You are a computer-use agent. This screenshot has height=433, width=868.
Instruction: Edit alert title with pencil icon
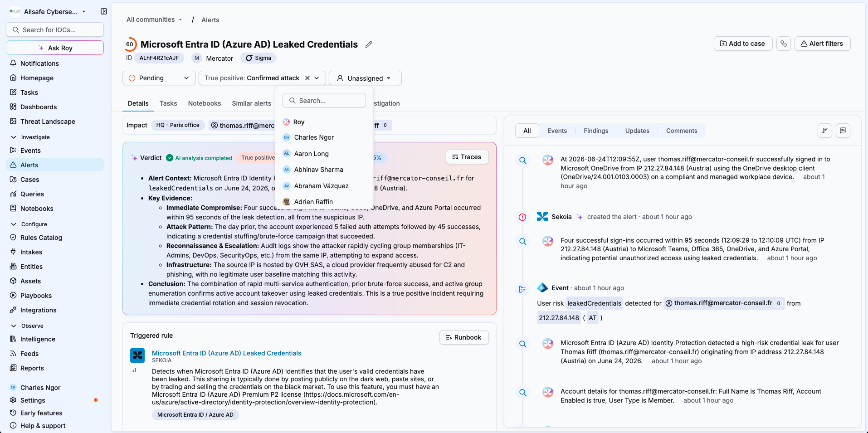pyautogui.click(x=369, y=44)
